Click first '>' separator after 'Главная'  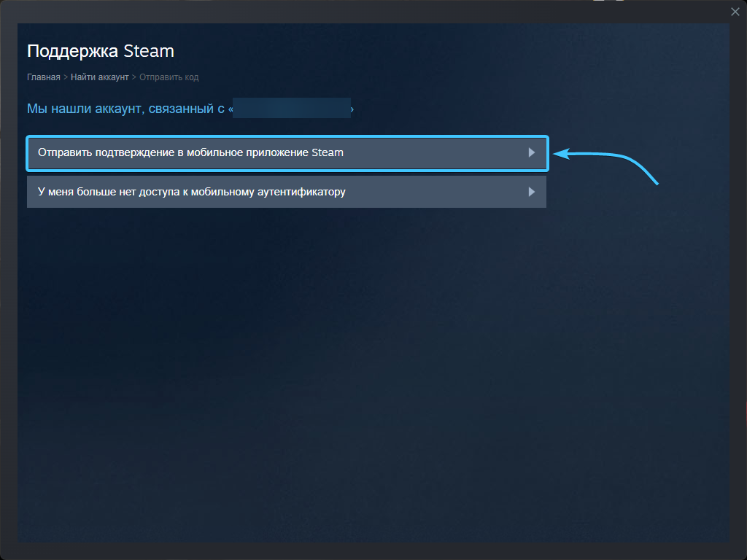tap(66, 77)
